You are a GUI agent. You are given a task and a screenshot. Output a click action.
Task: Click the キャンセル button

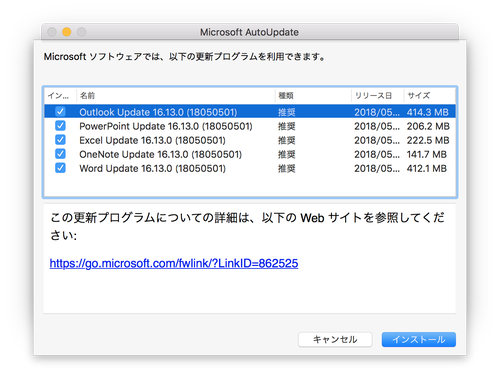pos(335,339)
